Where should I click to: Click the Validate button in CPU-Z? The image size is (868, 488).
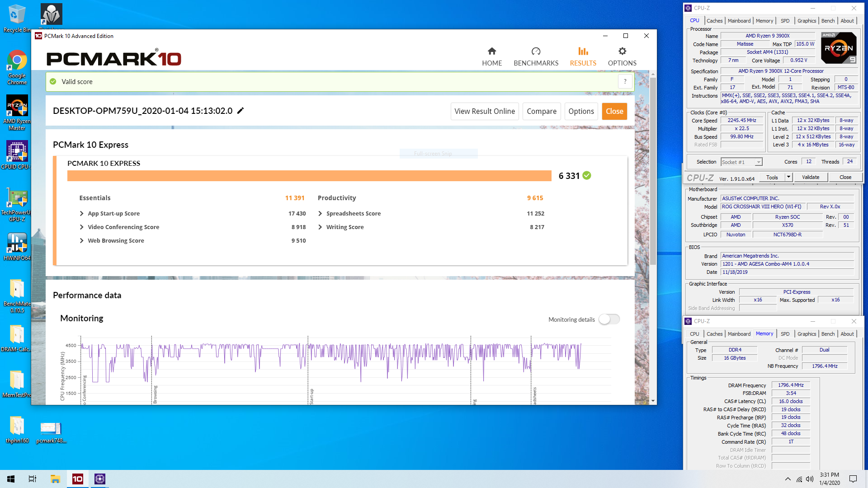click(x=810, y=178)
